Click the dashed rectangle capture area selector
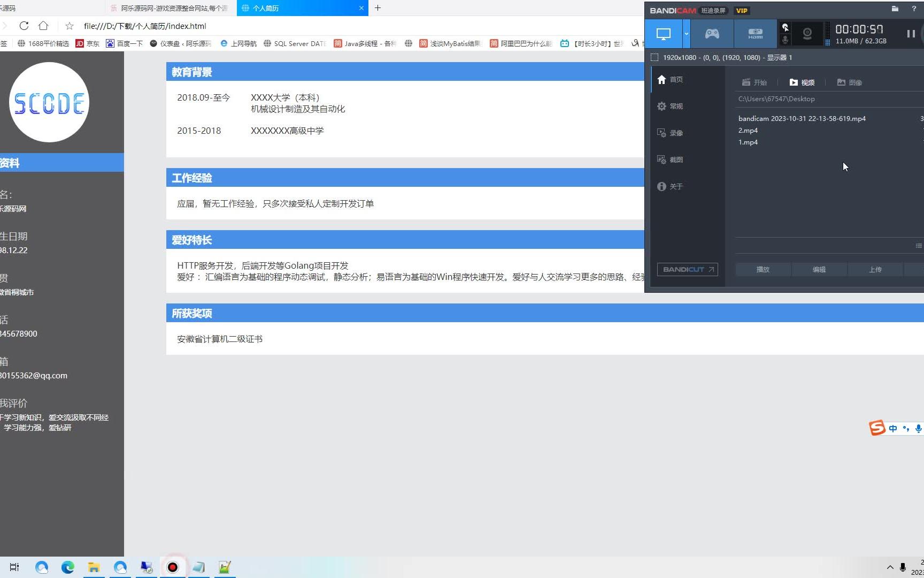 tap(654, 57)
